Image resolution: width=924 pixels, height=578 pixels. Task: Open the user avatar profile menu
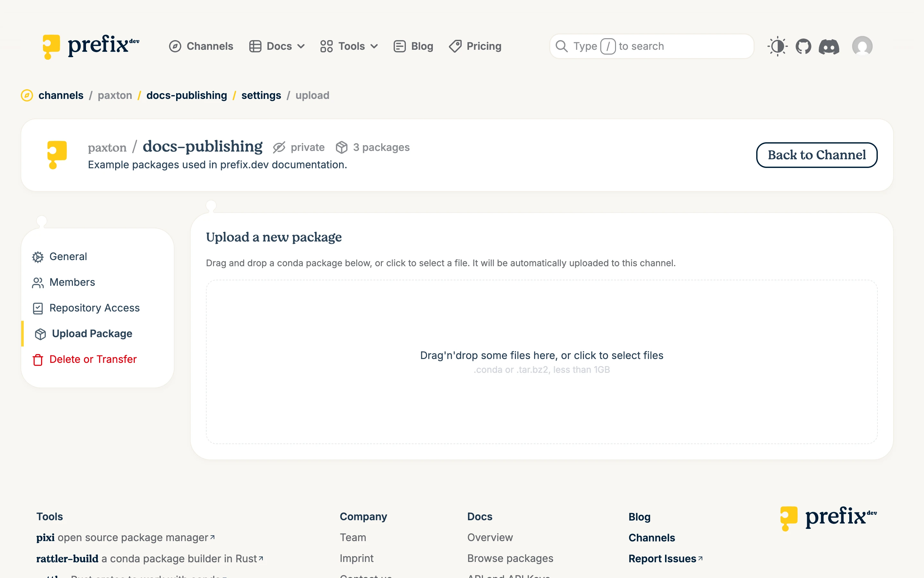point(862,46)
